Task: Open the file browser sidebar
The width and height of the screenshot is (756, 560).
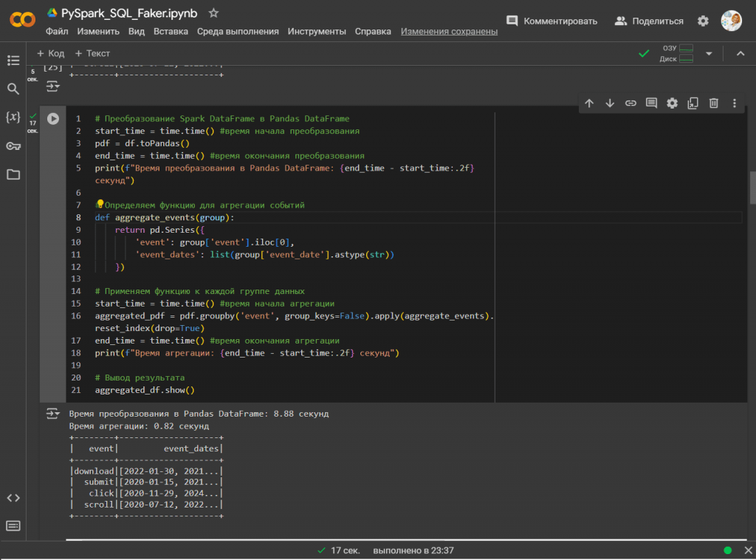Action: tap(13, 174)
